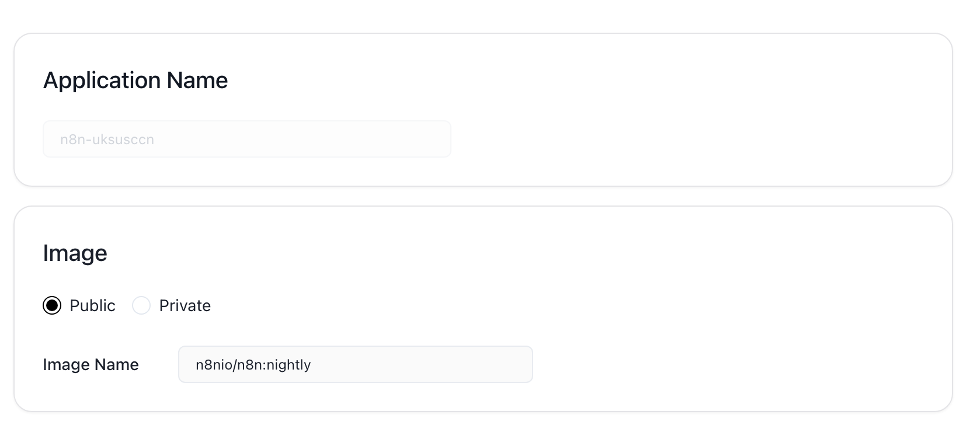
Task: Click the "Public" label text
Action: pyautogui.click(x=92, y=305)
